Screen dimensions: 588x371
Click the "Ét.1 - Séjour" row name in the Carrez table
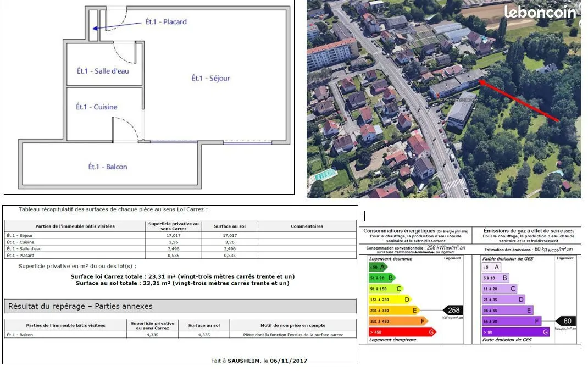[x=20, y=236]
